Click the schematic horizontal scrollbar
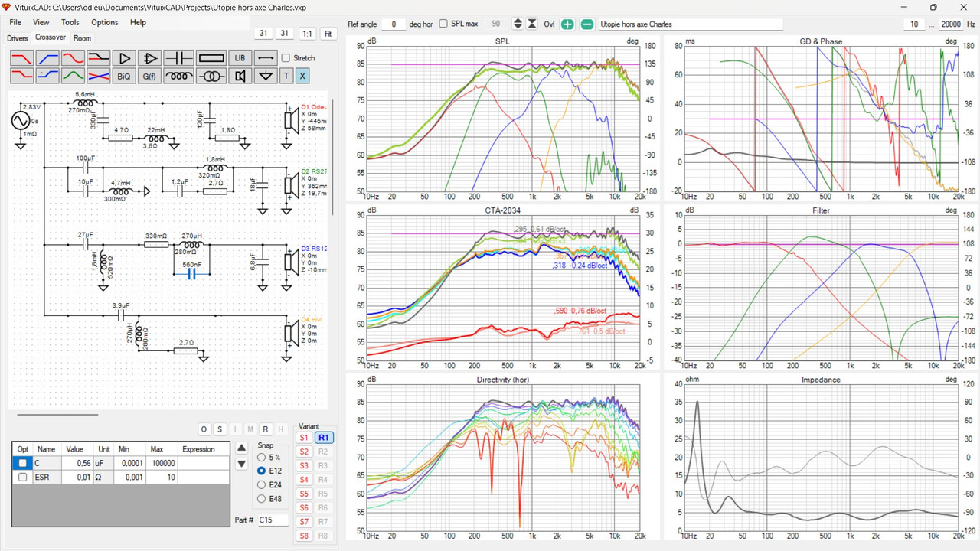Screen dimensions: 980x551 coord(57,414)
